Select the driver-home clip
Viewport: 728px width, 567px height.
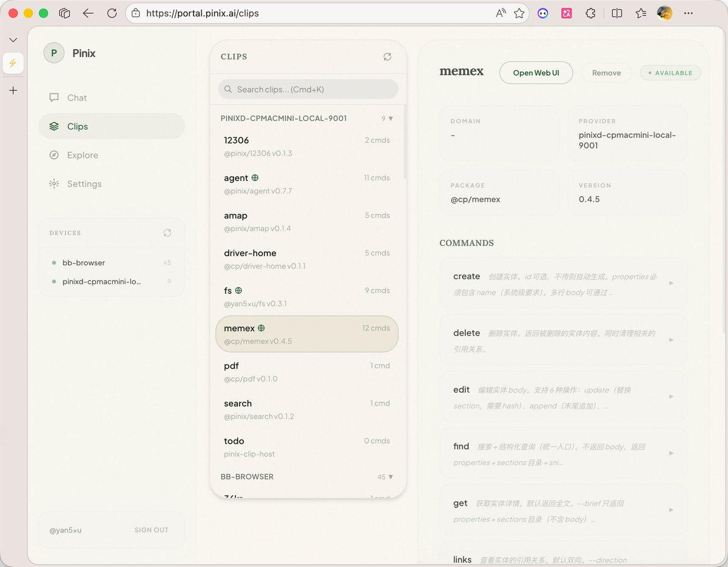[307, 259]
